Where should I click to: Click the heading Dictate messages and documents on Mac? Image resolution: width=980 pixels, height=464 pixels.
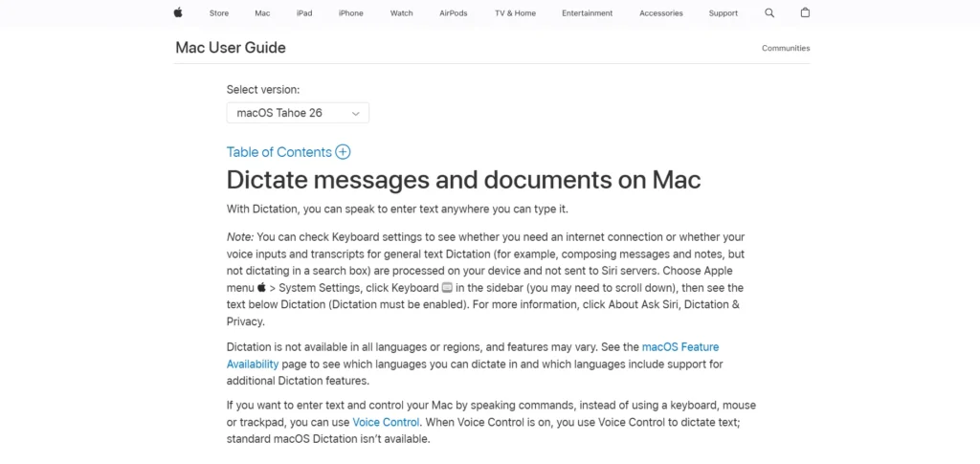tap(463, 180)
